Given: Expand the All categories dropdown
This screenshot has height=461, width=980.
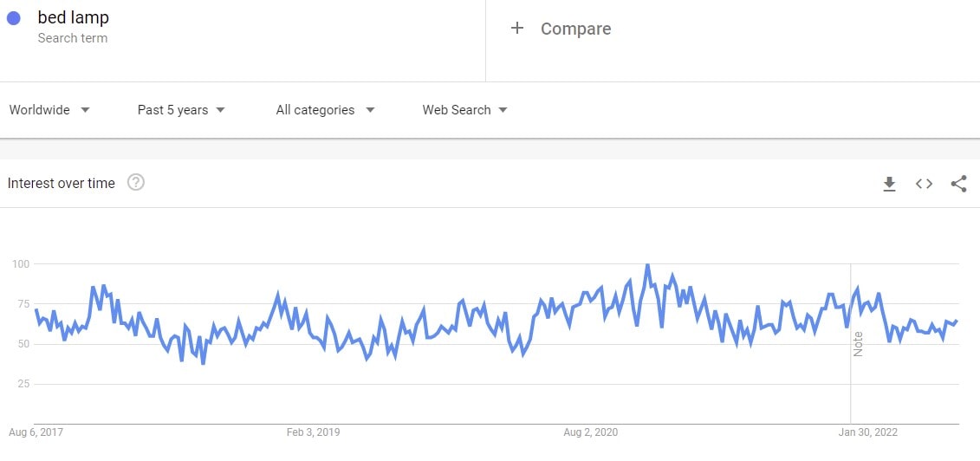Looking at the screenshot, I should pos(325,110).
